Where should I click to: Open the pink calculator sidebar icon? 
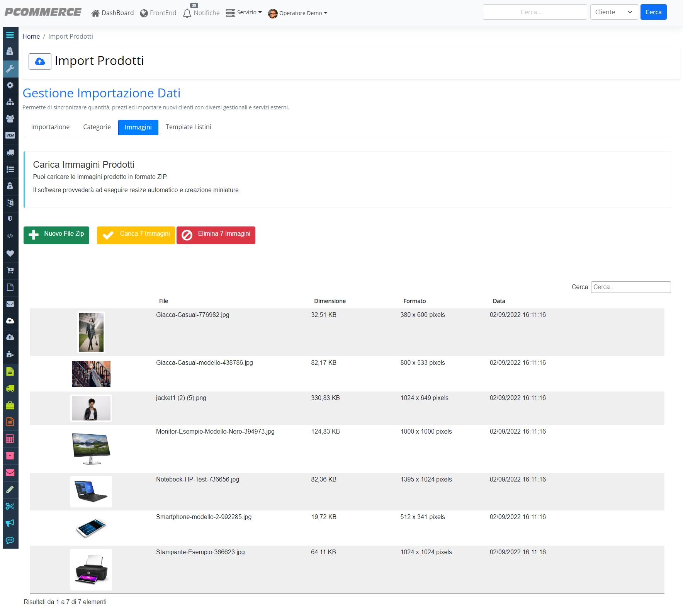click(10, 439)
